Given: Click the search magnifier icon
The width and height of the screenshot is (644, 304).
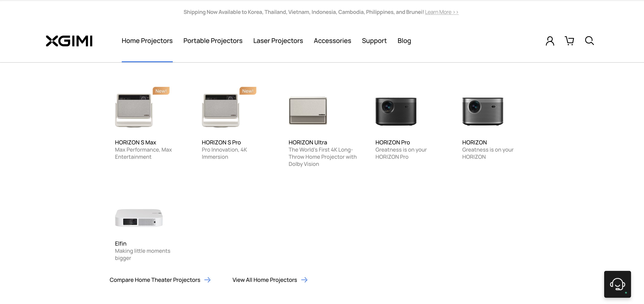Looking at the screenshot, I should 589,41.
